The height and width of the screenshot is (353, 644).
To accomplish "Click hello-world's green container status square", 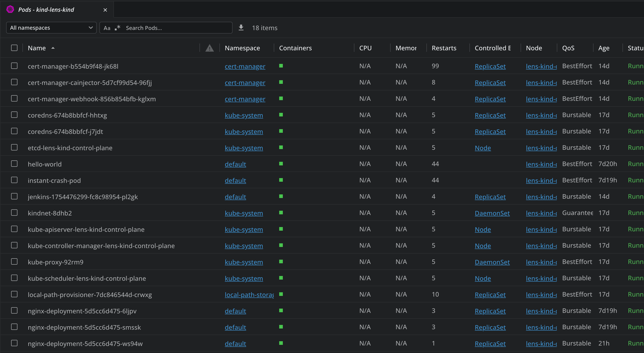I will tap(281, 164).
